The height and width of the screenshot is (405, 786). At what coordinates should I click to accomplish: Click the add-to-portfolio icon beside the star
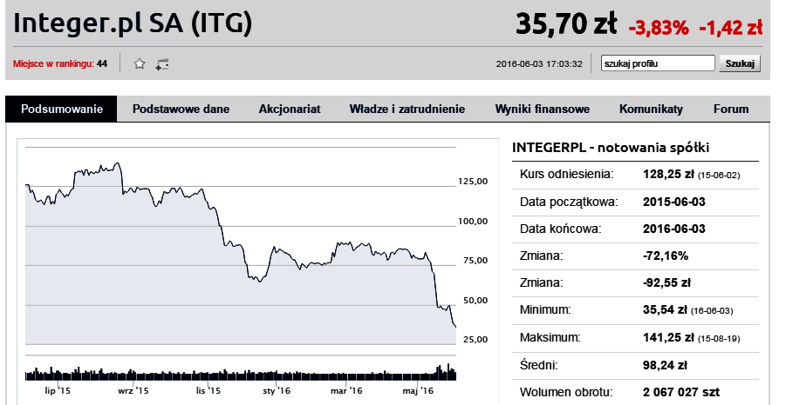click(162, 64)
